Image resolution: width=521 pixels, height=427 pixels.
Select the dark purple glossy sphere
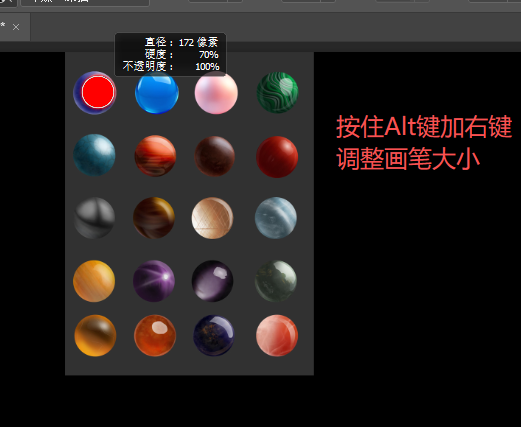(x=212, y=281)
